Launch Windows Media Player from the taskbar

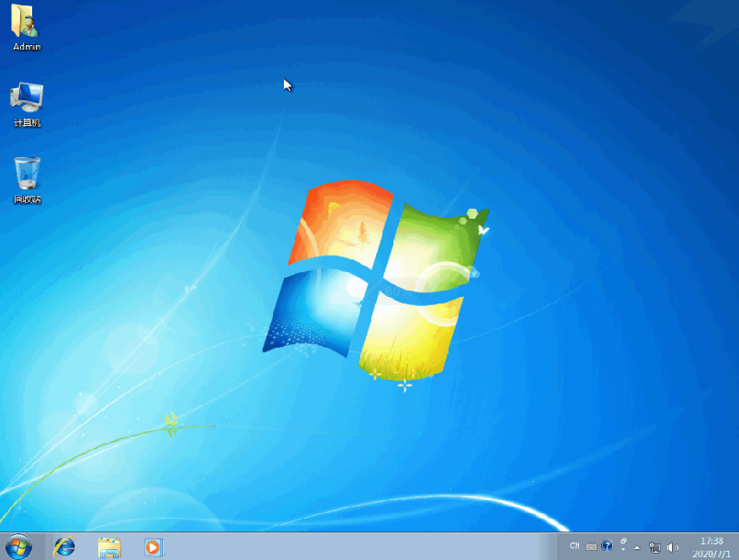pyautogui.click(x=153, y=549)
